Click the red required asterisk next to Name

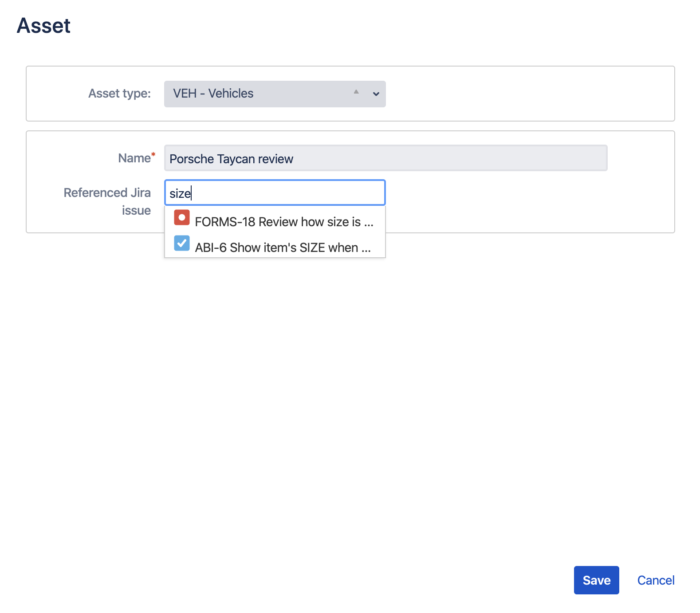153,154
